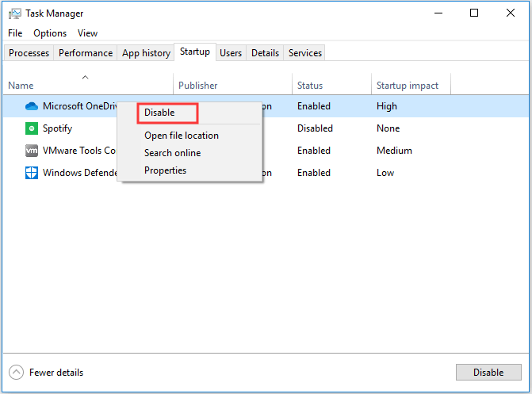
Task: Click the VMware Tools vm icon
Action: [32, 151]
